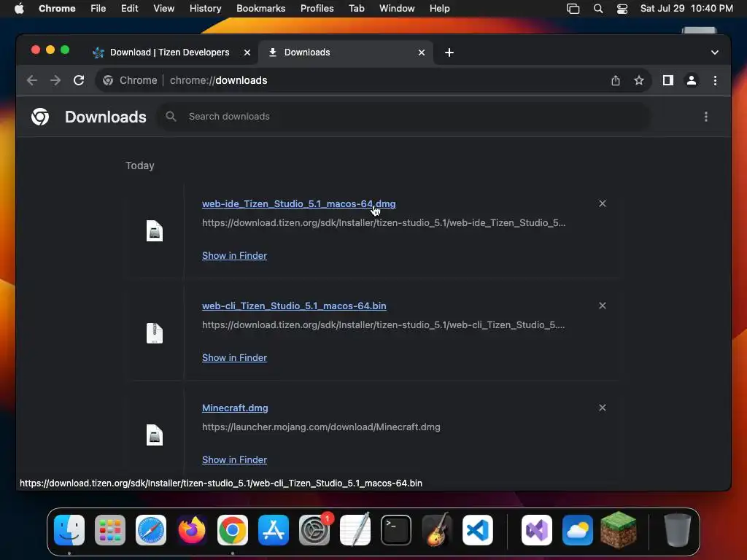Expand the tab search dropdown arrow
The image size is (747, 560).
pos(715,52)
